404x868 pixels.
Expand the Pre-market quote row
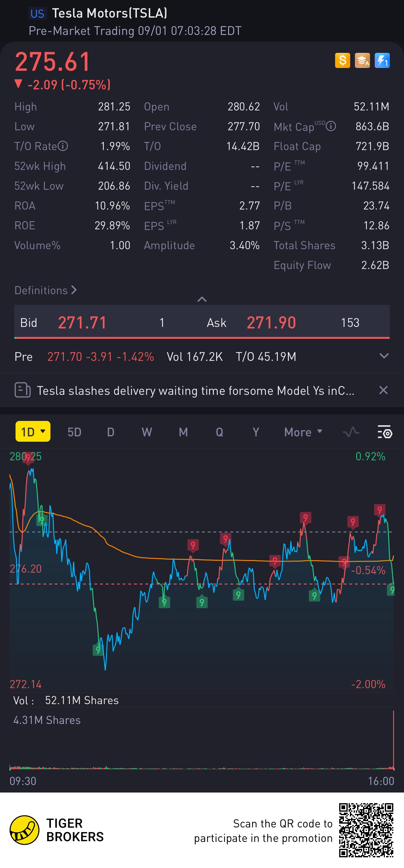tap(384, 356)
